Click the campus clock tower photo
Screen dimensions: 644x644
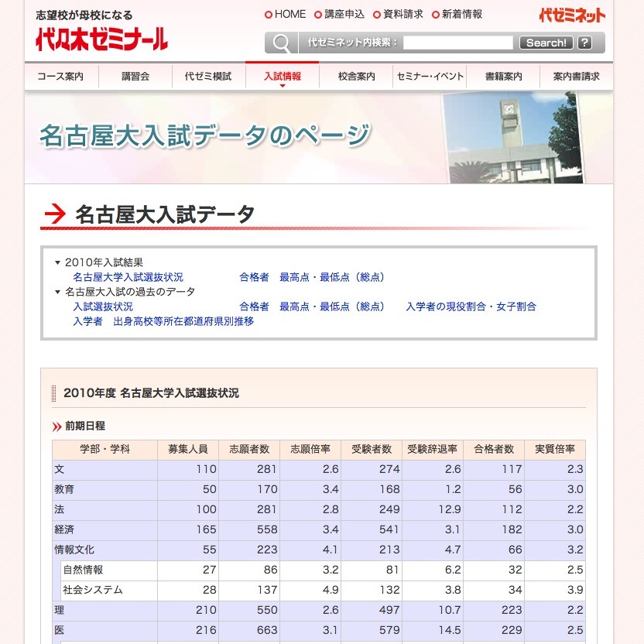point(512,138)
